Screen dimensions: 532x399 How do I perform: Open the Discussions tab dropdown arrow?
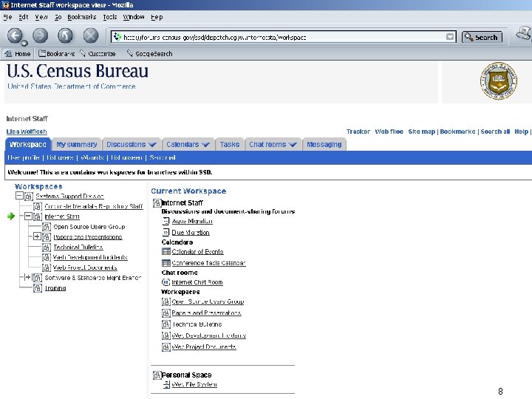click(x=152, y=145)
